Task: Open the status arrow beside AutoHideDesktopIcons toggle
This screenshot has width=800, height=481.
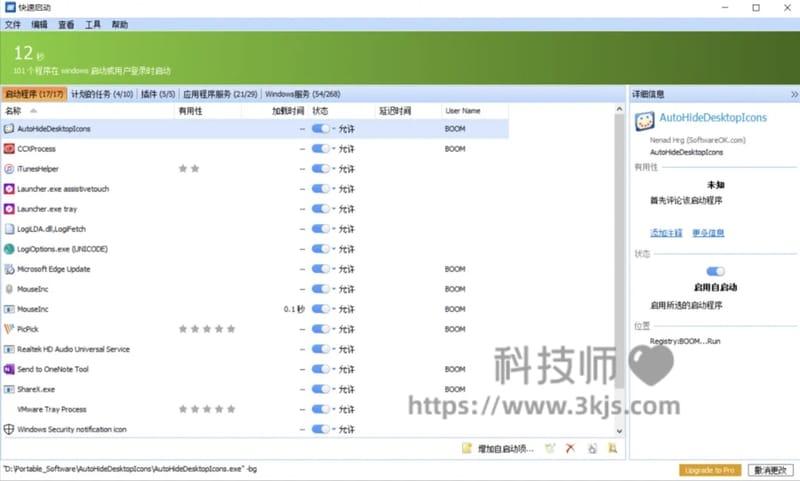Action: 334,129
